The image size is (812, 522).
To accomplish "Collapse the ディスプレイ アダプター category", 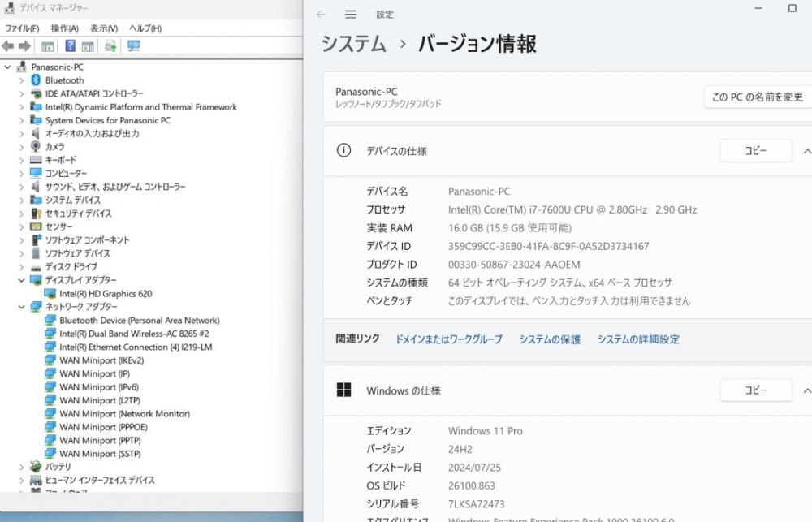I will 21,280.
